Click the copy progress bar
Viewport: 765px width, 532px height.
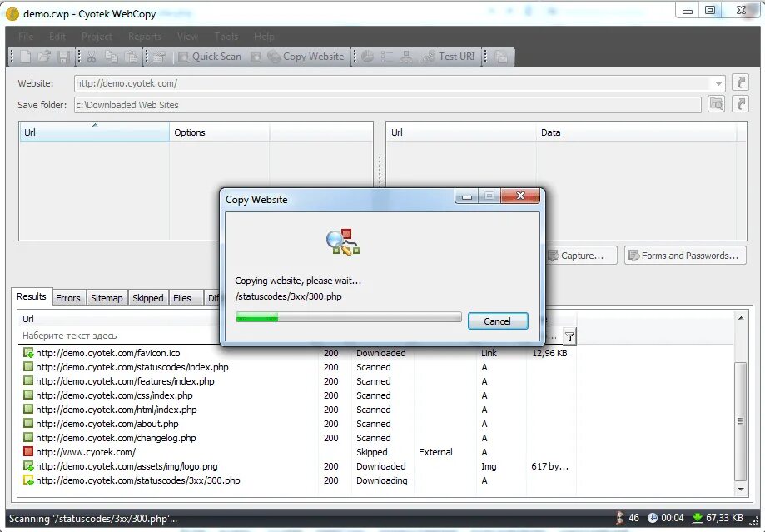(348, 318)
